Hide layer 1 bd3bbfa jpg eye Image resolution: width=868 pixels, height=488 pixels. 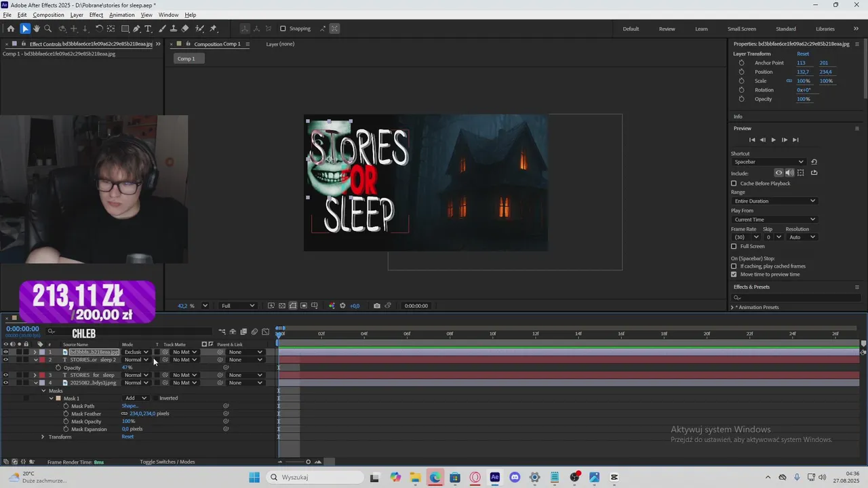[5, 352]
